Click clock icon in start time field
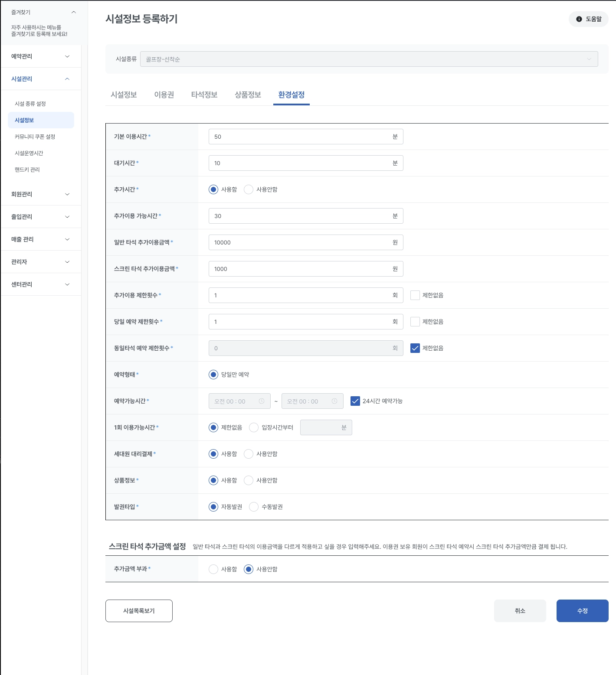This screenshot has height=675, width=616. click(262, 401)
